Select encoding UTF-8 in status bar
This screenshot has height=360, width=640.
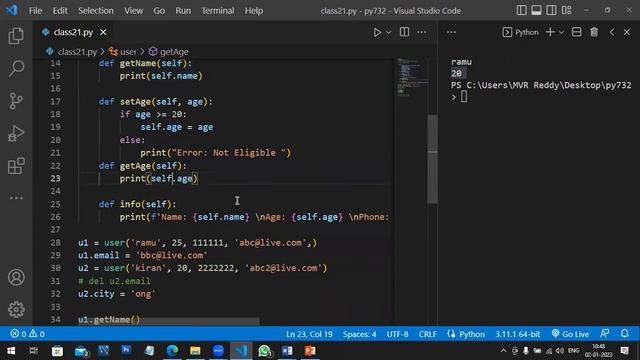coord(398,334)
